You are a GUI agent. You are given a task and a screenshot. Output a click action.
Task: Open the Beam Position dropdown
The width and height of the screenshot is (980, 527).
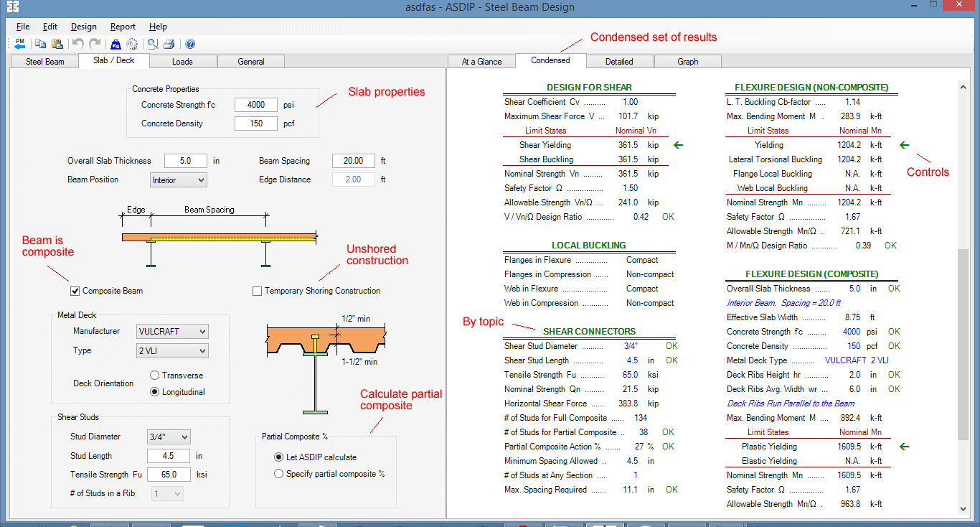point(179,179)
